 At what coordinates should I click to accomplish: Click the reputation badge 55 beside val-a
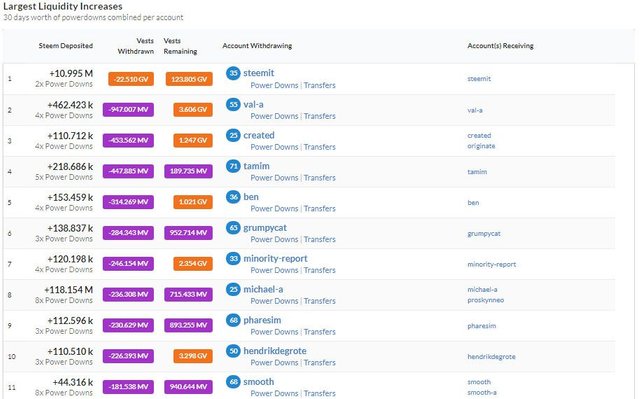pos(233,104)
